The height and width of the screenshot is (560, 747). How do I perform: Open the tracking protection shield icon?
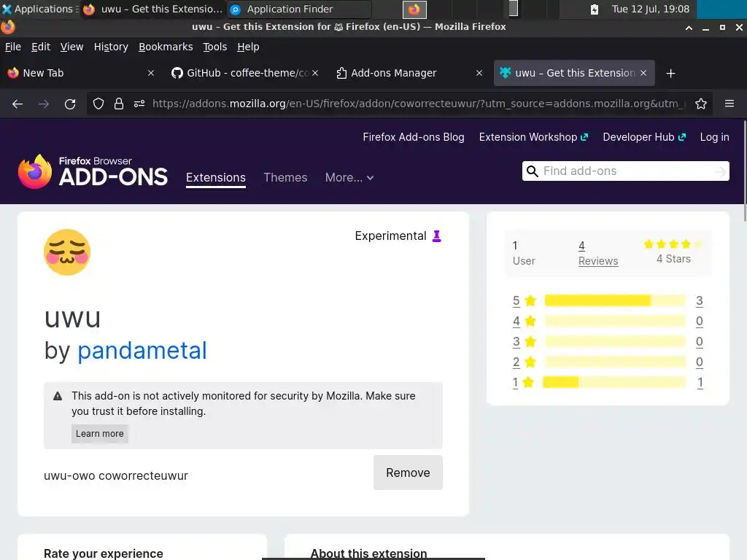coord(98,104)
